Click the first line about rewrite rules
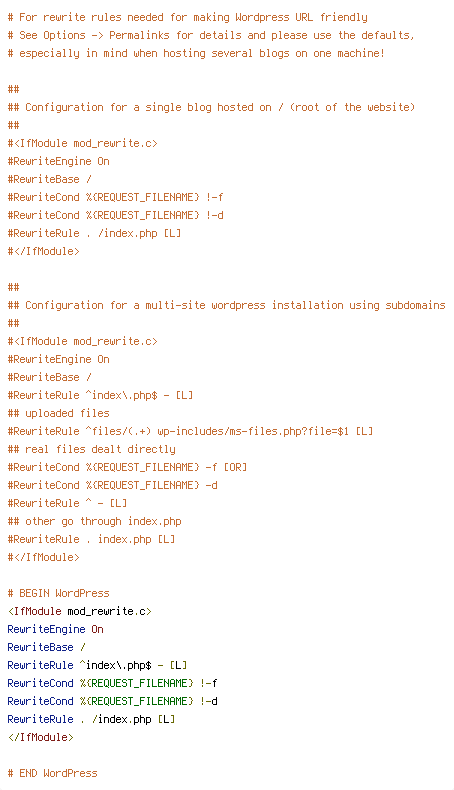 (187, 17)
